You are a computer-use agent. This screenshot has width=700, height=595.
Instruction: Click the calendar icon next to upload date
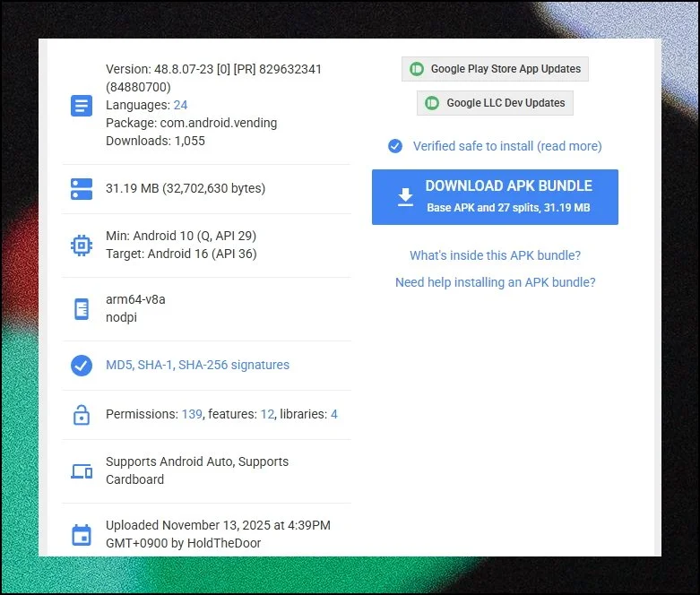pyautogui.click(x=82, y=535)
